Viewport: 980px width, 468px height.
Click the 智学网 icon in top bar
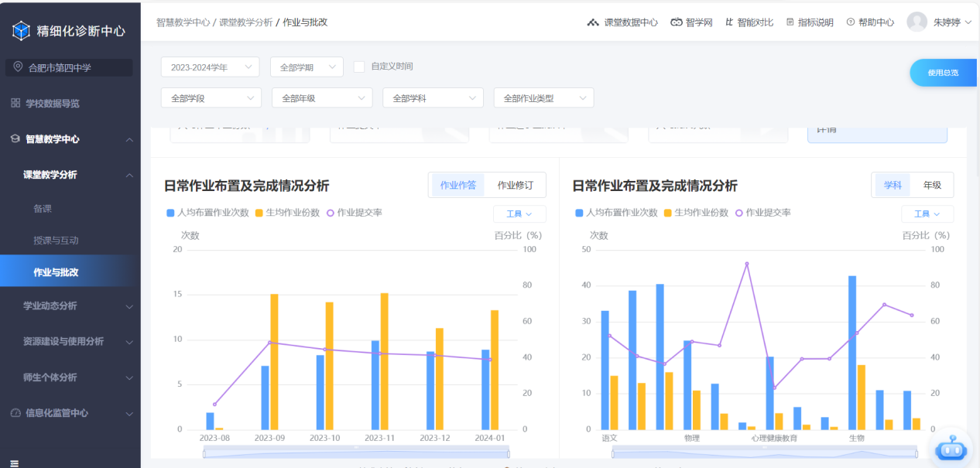tap(677, 22)
